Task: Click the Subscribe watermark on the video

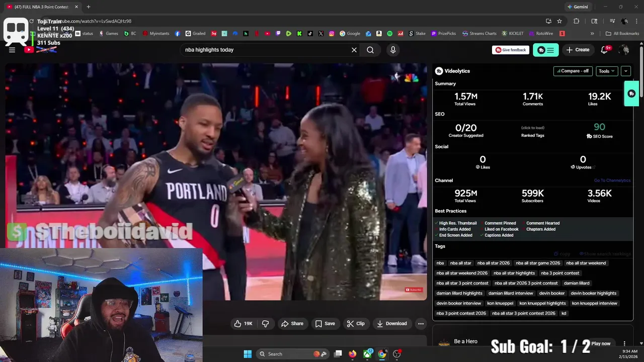Action: pyautogui.click(x=414, y=290)
